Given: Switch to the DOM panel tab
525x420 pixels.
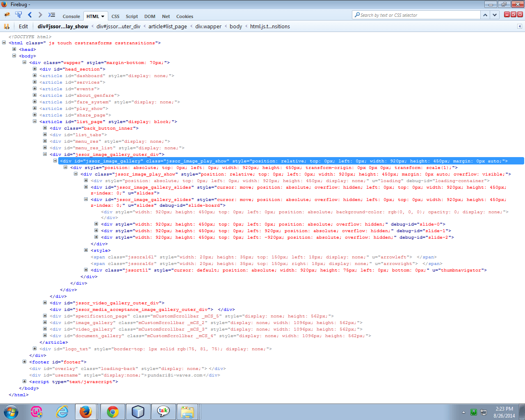Looking at the screenshot, I should pos(150,16).
